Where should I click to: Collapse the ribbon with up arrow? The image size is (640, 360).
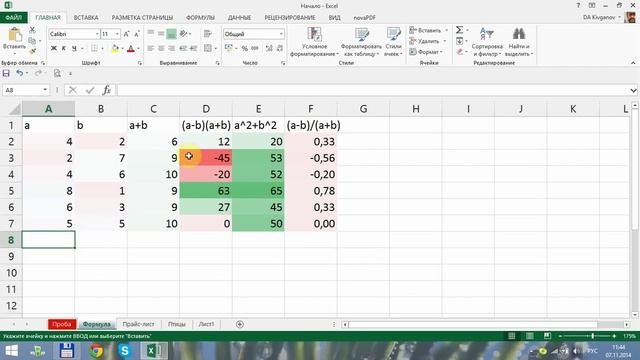coord(633,63)
